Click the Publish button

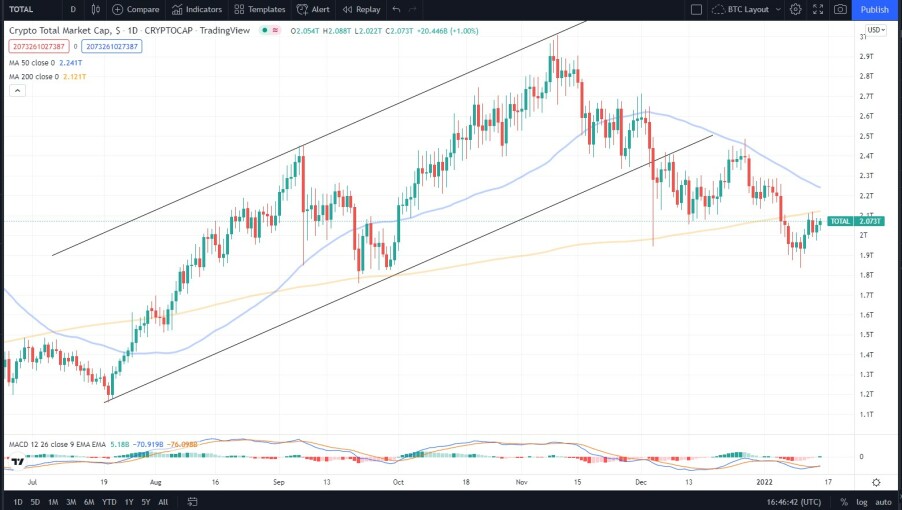(874, 9)
